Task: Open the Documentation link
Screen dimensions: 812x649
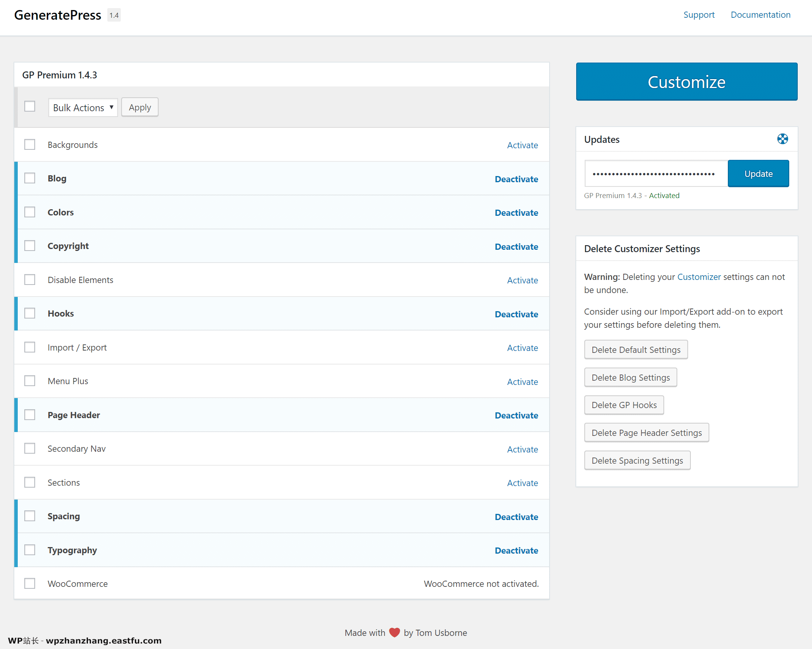Action: (x=760, y=15)
